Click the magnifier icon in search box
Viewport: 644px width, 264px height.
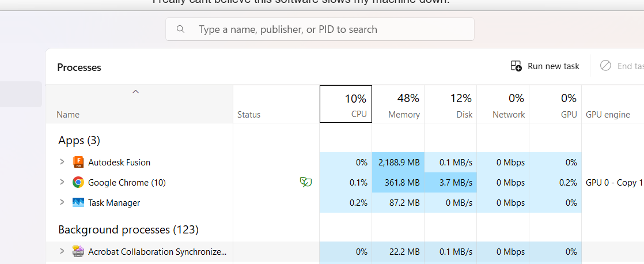(x=181, y=29)
